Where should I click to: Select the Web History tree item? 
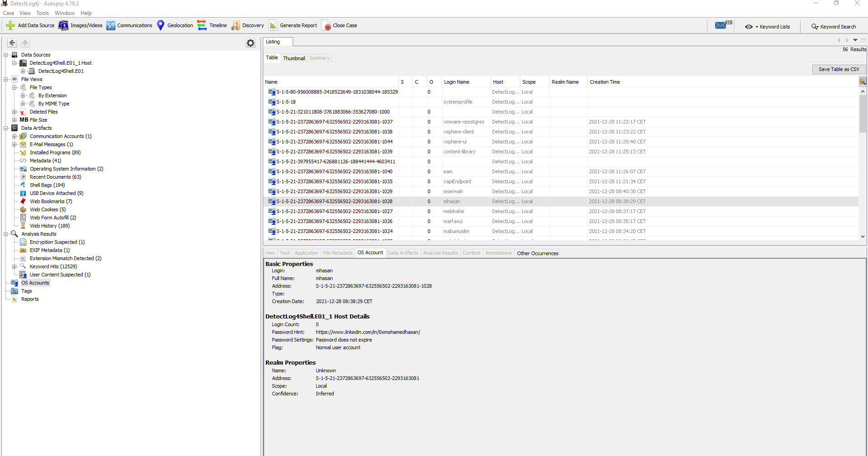(x=50, y=226)
